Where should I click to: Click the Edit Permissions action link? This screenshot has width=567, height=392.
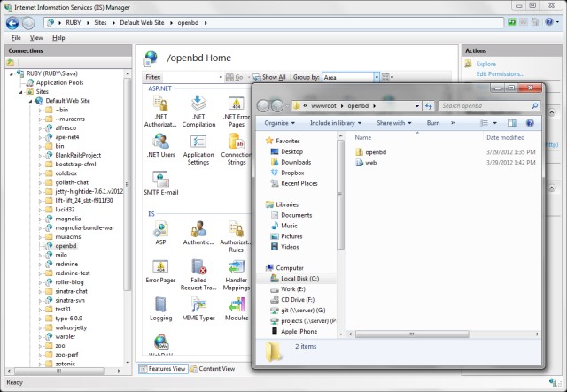point(500,74)
